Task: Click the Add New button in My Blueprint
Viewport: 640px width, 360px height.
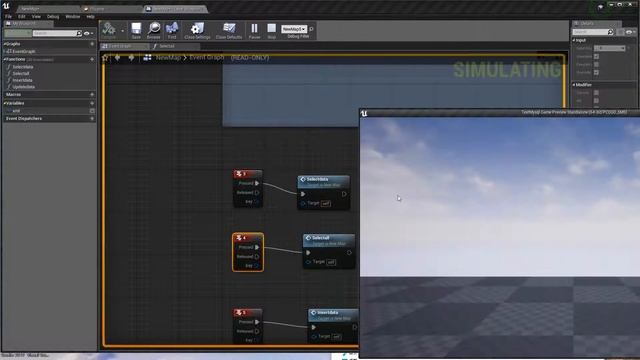Action: click(18, 33)
